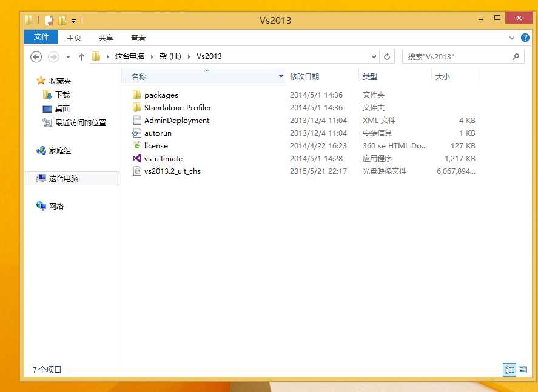Click the window folder icon in title bar
The width and height of the screenshot is (538, 392).
[29, 20]
